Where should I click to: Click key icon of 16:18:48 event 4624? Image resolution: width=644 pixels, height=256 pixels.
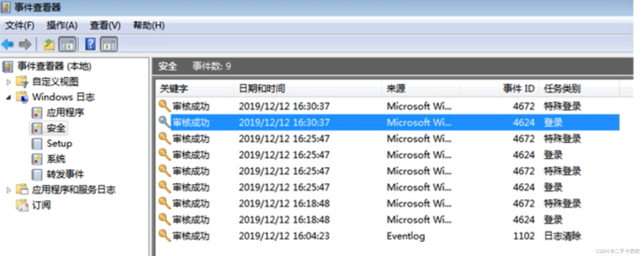point(164,219)
